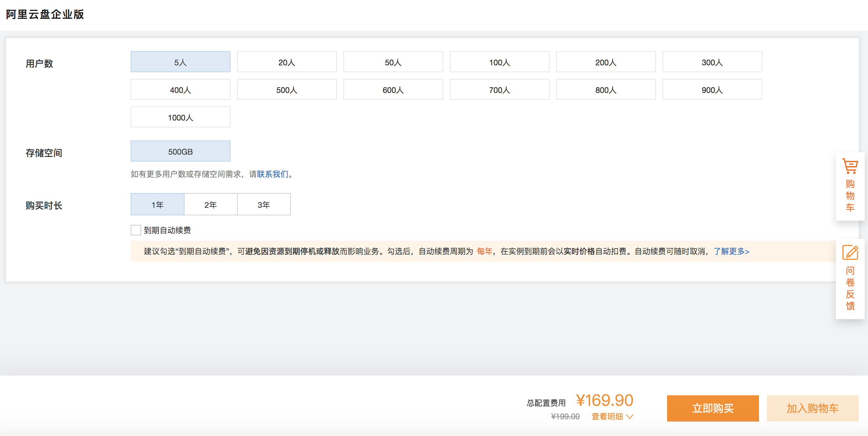The image size is (868, 436).
Task: Open the 了解更多> link
Action: pyautogui.click(x=731, y=251)
